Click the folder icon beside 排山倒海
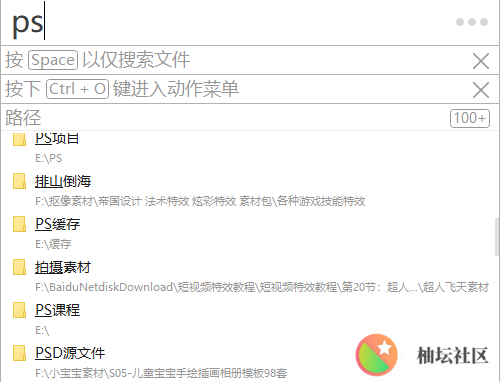500x382 pixels. pos(19,181)
